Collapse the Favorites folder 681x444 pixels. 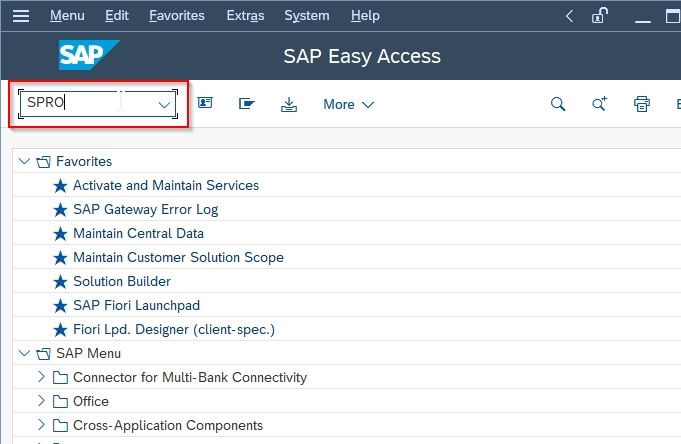tap(24, 161)
